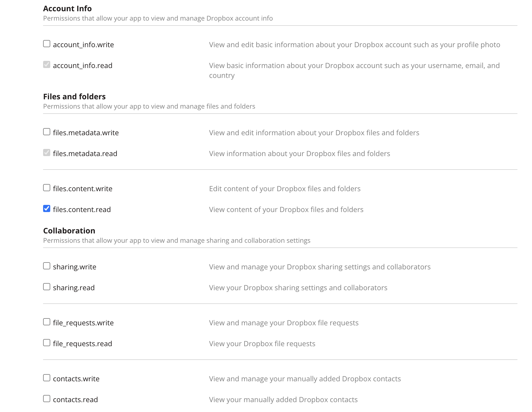Turn on contacts.write permission
This screenshot has width=532, height=412.
pos(47,378)
